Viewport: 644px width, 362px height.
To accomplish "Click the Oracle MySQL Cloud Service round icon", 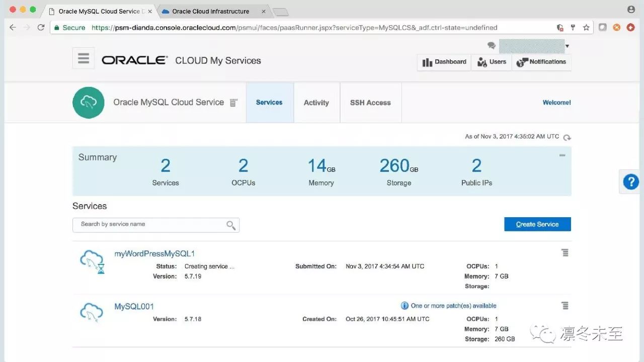I will tap(88, 103).
